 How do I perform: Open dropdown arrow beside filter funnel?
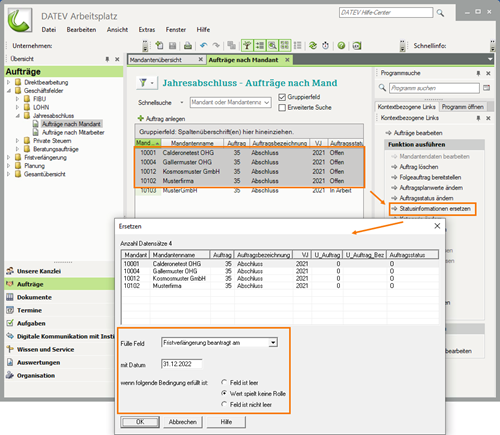[152, 82]
